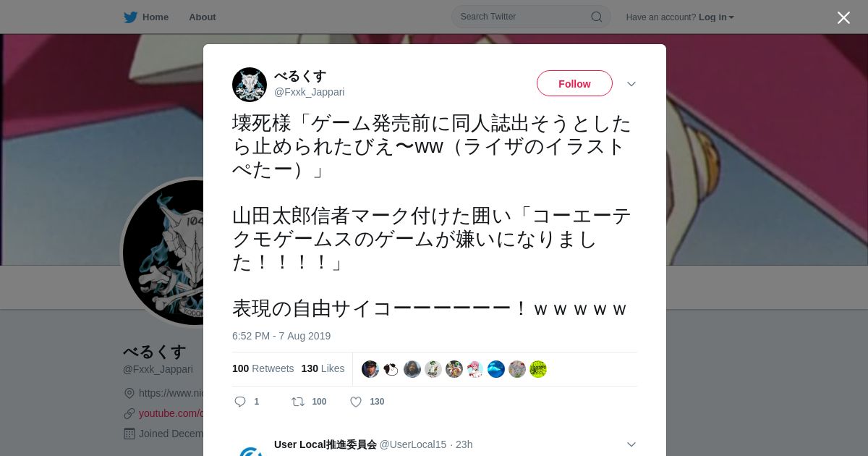The height and width of the screenshot is (456, 868).
Task: View the 130 Likes list
Action: [323, 368]
